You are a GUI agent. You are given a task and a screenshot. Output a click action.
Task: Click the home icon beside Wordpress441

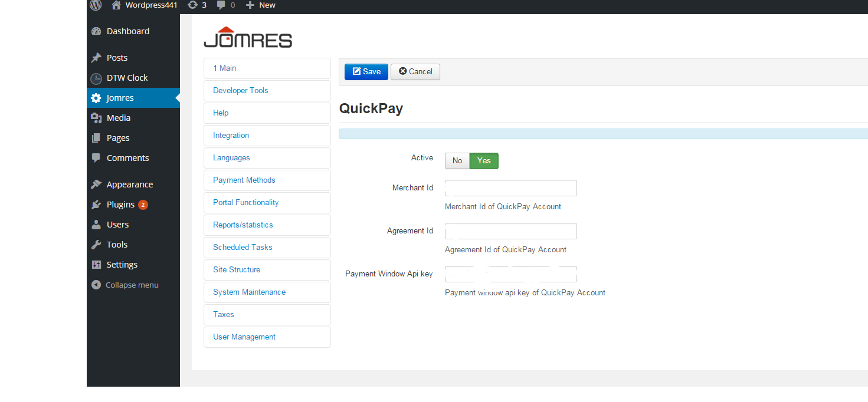tap(116, 5)
